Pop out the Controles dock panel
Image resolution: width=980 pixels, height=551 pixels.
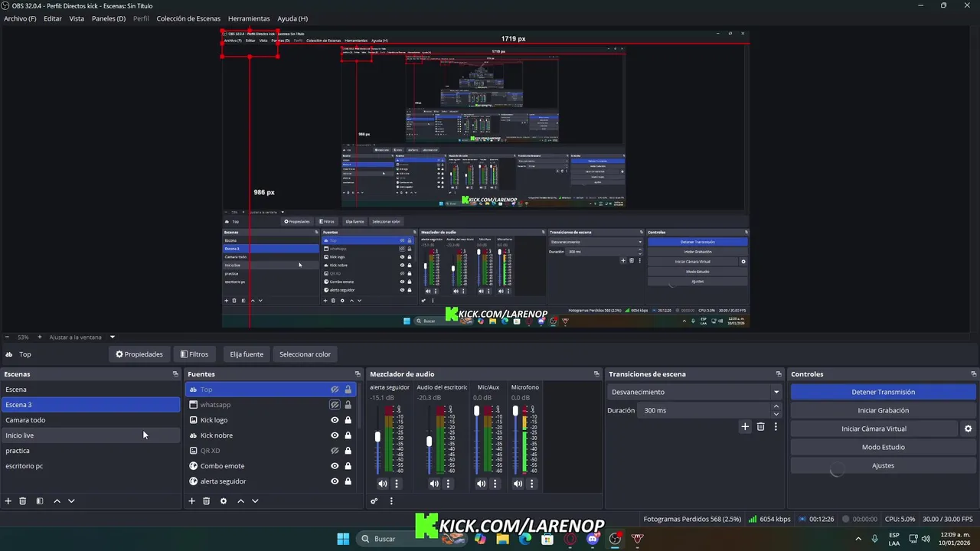click(x=973, y=374)
